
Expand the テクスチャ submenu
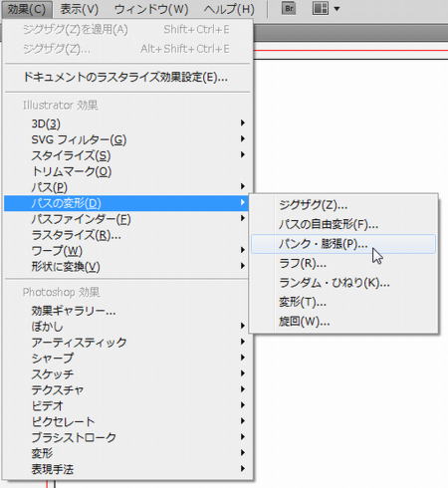(127, 389)
